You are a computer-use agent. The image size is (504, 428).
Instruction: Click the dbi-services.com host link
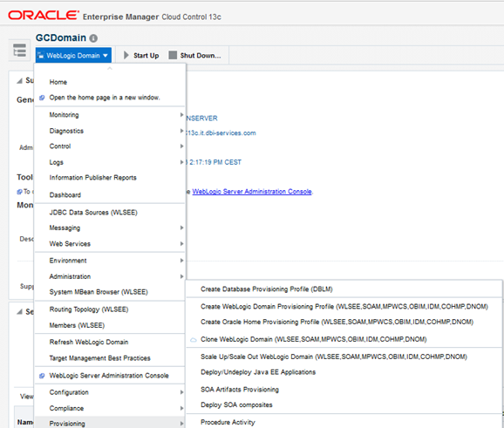tap(221, 133)
